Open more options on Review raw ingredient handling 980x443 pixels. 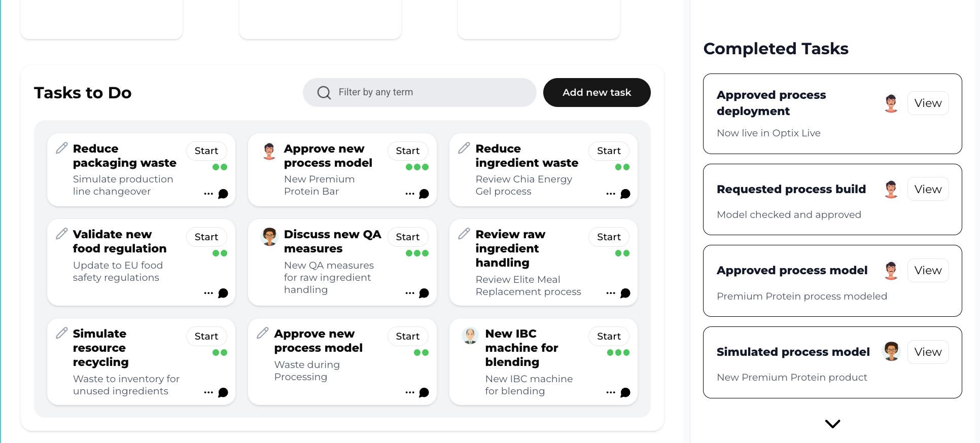[611, 293]
